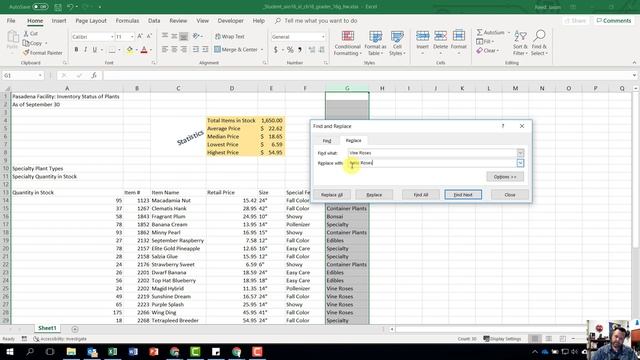This screenshot has height=360, width=640.
Task: Apply percent style
Action: tap(290, 50)
